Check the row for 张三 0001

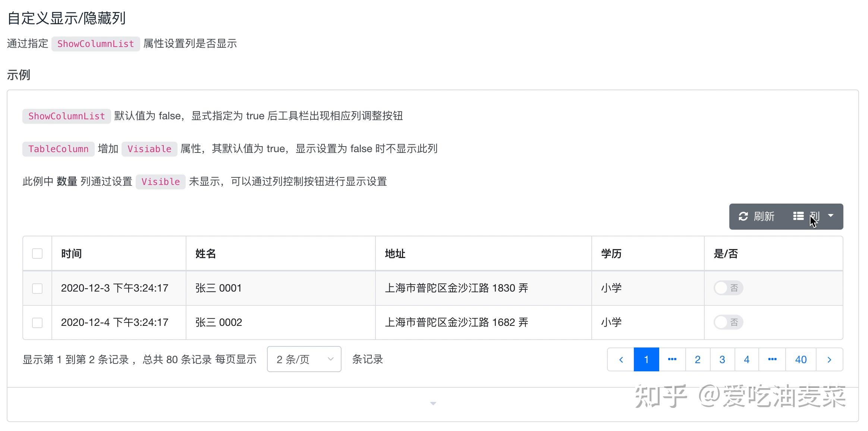pos(37,288)
